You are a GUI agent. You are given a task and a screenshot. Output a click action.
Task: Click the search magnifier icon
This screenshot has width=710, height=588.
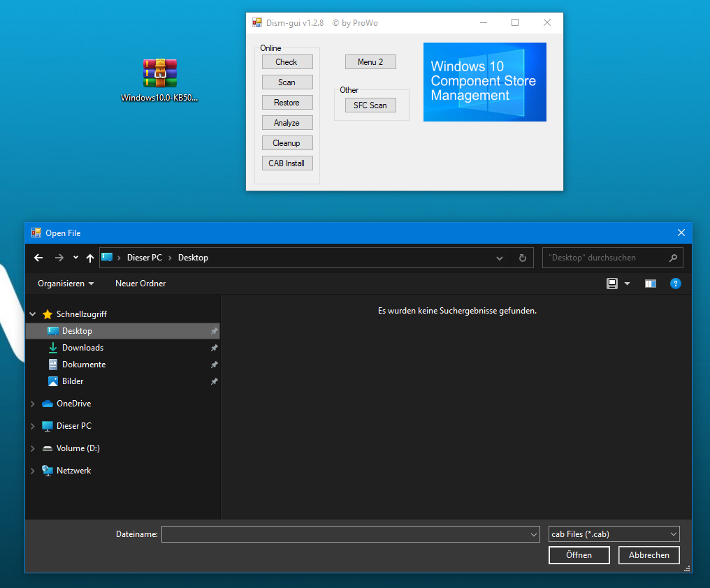coord(674,258)
